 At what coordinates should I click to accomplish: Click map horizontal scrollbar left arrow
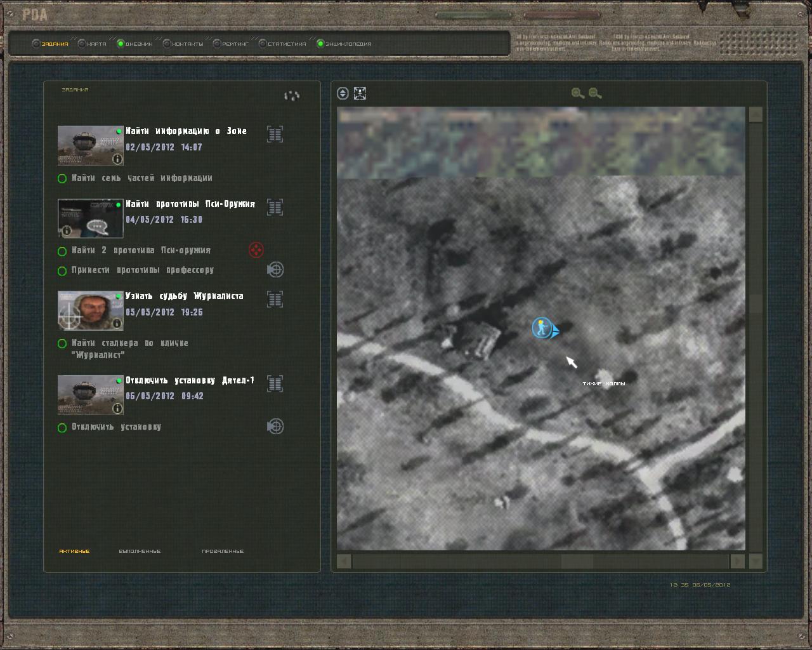(x=344, y=561)
